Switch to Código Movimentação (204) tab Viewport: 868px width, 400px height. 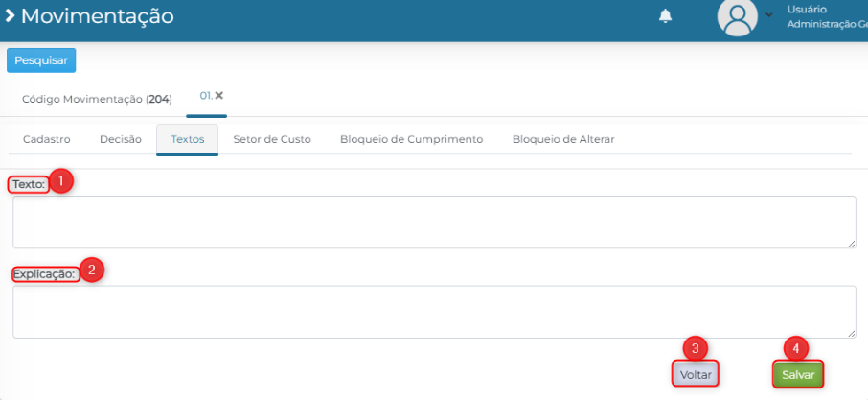pos(97,99)
